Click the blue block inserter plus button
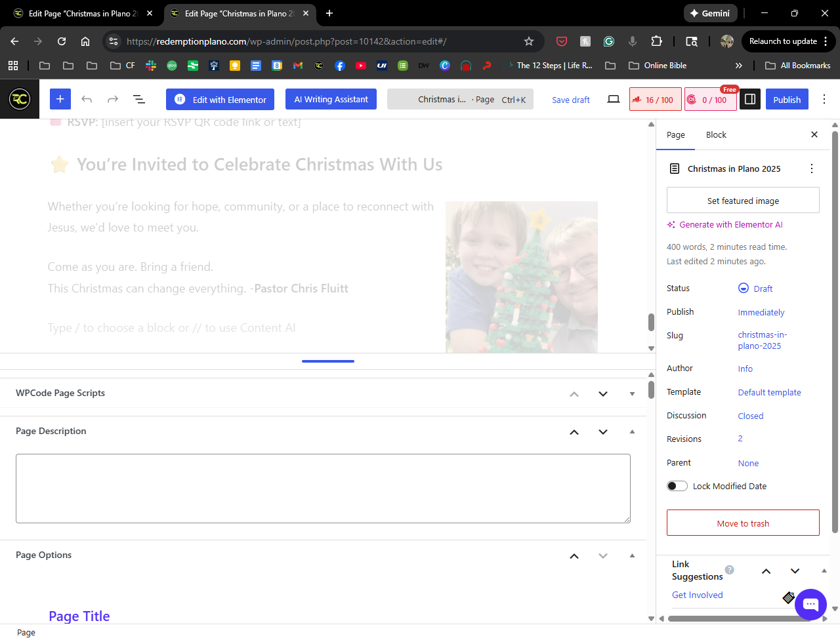 60,99
